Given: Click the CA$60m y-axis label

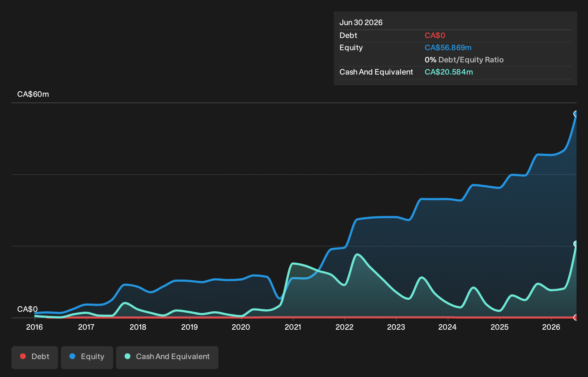Looking at the screenshot, I should click(33, 94).
